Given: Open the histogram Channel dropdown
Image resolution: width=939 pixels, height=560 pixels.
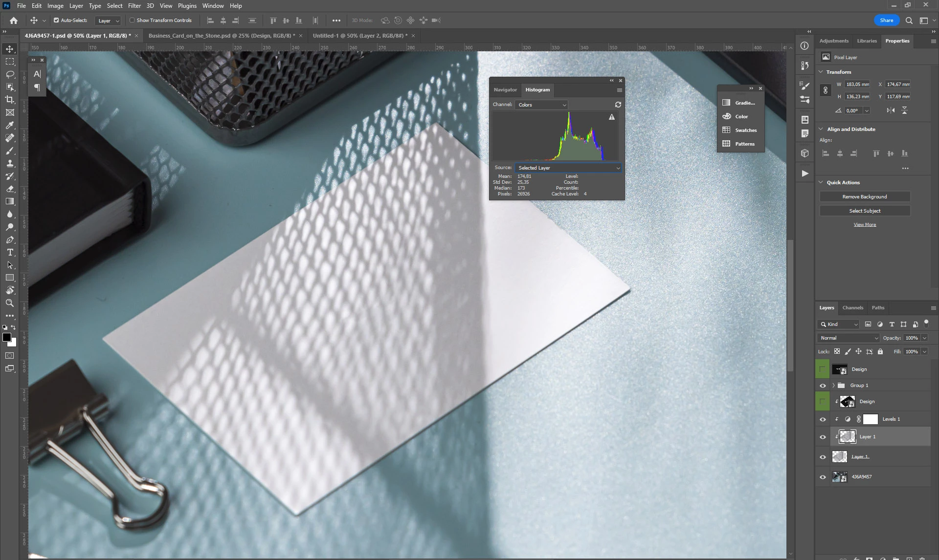Looking at the screenshot, I should (x=541, y=105).
